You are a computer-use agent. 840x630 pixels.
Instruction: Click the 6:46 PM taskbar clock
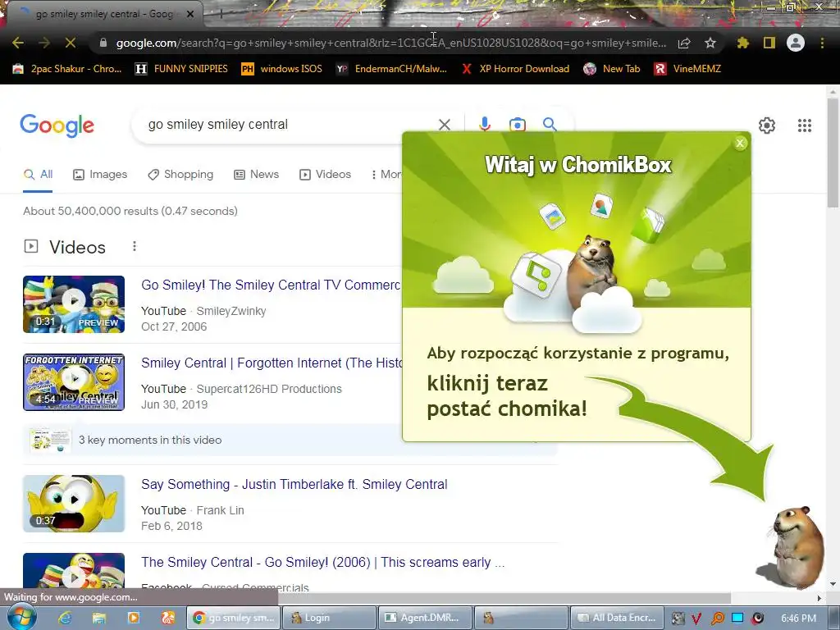point(798,619)
